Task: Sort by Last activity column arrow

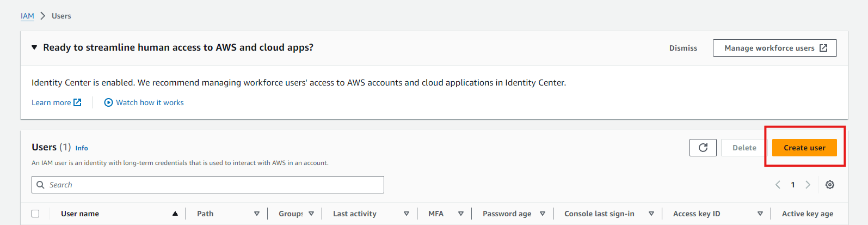Action: [x=406, y=214]
